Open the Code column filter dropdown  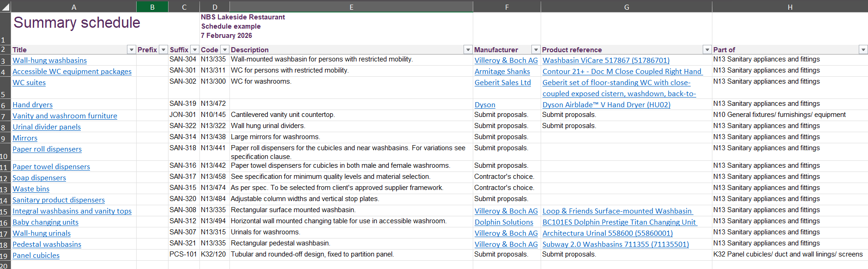pyautogui.click(x=225, y=50)
